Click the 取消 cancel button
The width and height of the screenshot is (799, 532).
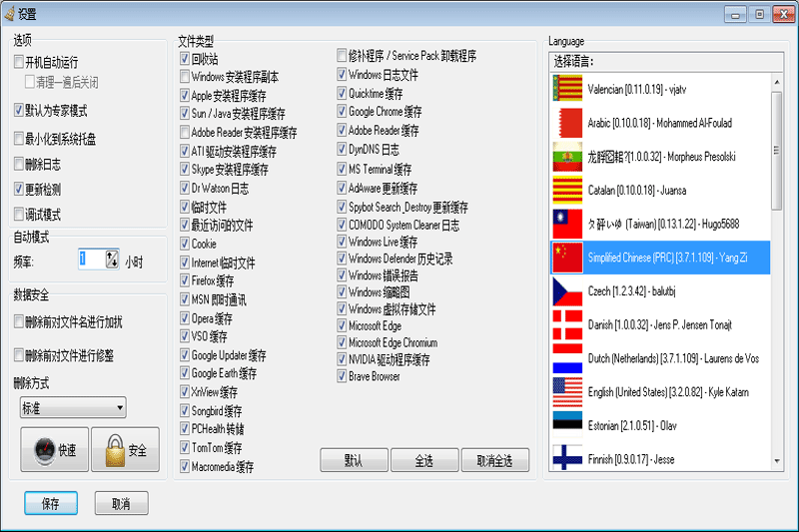(x=121, y=503)
